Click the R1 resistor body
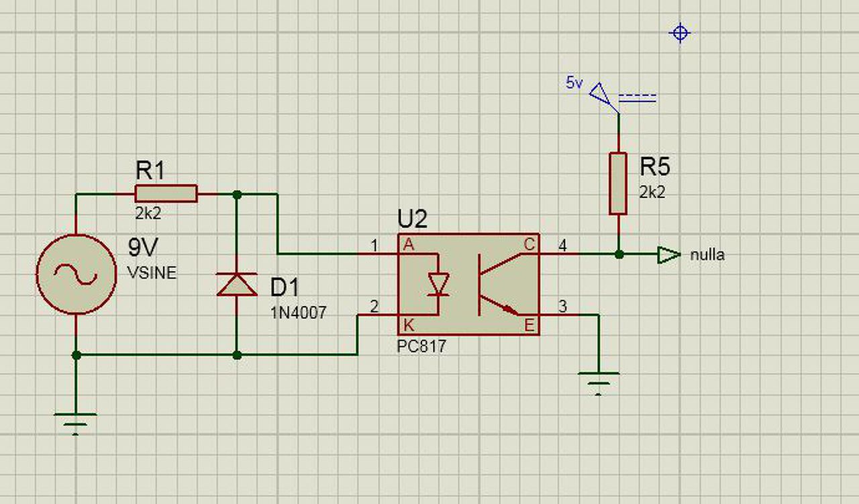Image resolution: width=859 pixels, height=504 pixels. 166,194
